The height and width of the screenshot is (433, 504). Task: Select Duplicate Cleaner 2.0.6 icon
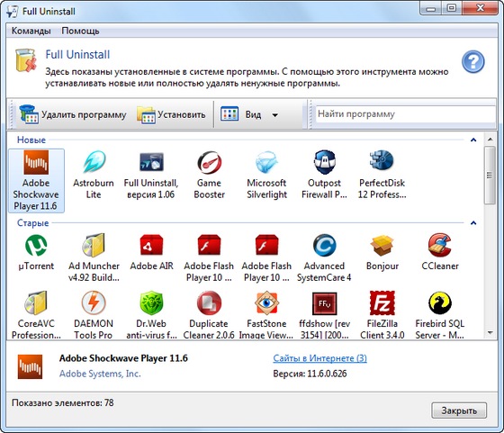pyautogui.click(x=209, y=302)
